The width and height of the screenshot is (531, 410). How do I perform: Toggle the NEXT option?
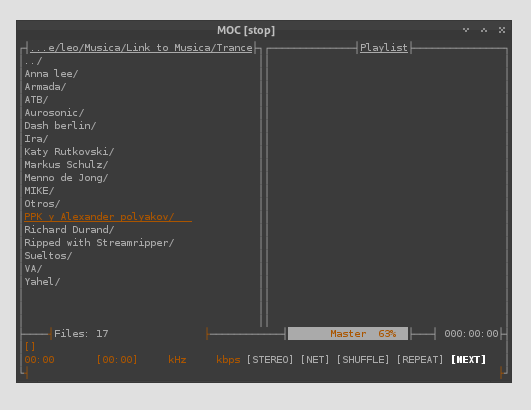(x=468, y=360)
